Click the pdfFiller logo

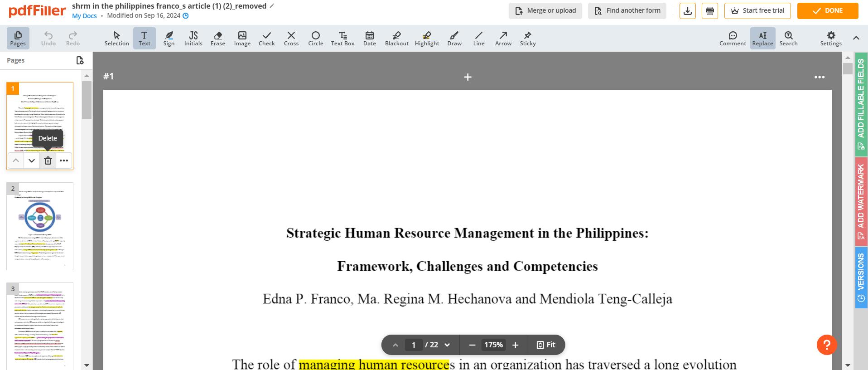click(x=37, y=11)
